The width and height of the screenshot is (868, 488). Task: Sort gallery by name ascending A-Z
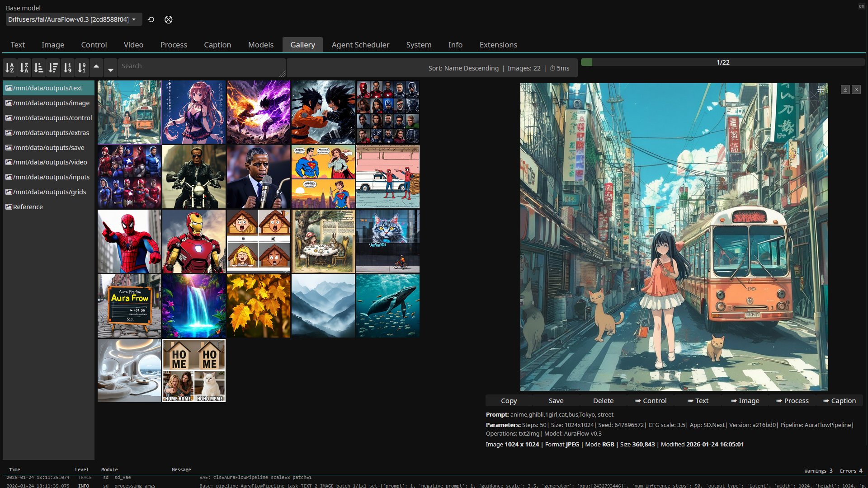click(10, 68)
